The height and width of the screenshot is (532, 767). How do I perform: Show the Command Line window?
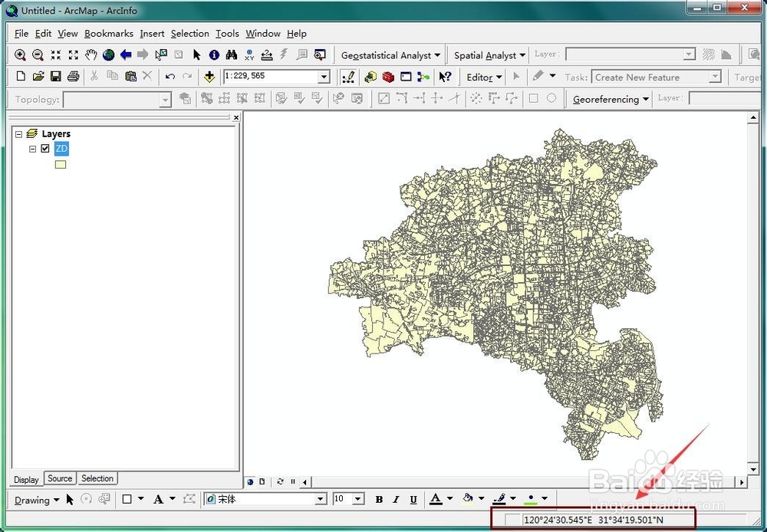(406, 77)
